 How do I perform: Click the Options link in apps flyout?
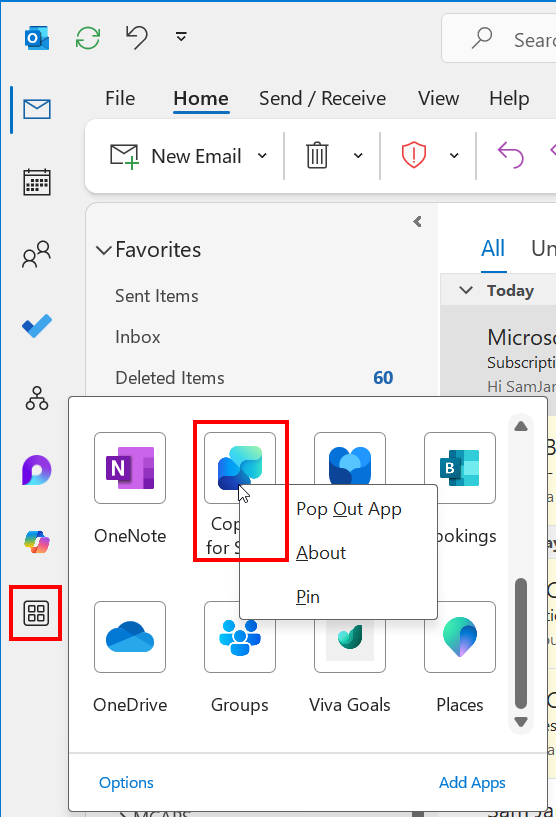(x=126, y=783)
